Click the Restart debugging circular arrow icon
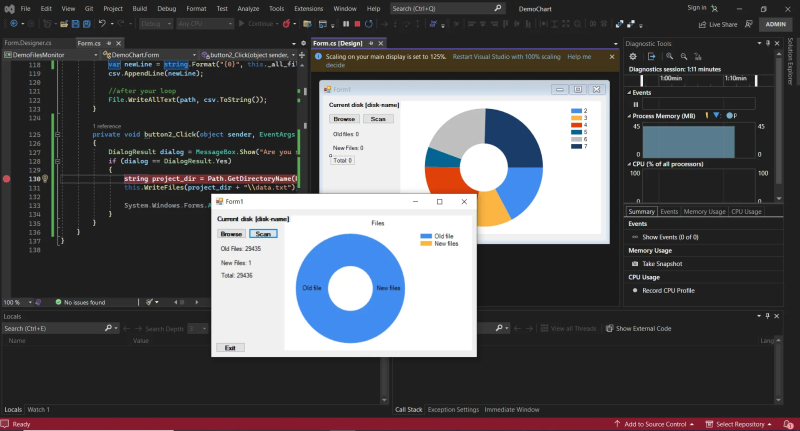The width and height of the screenshot is (800, 431). coord(368,24)
